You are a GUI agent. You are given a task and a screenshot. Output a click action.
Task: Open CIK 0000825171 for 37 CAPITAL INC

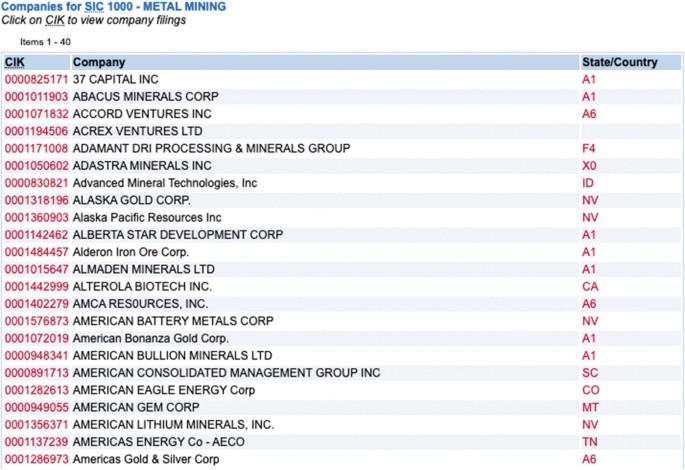(36, 79)
